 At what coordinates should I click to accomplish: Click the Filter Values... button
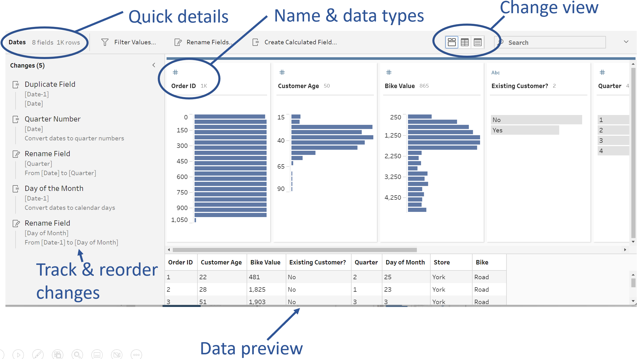(x=135, y=42)
